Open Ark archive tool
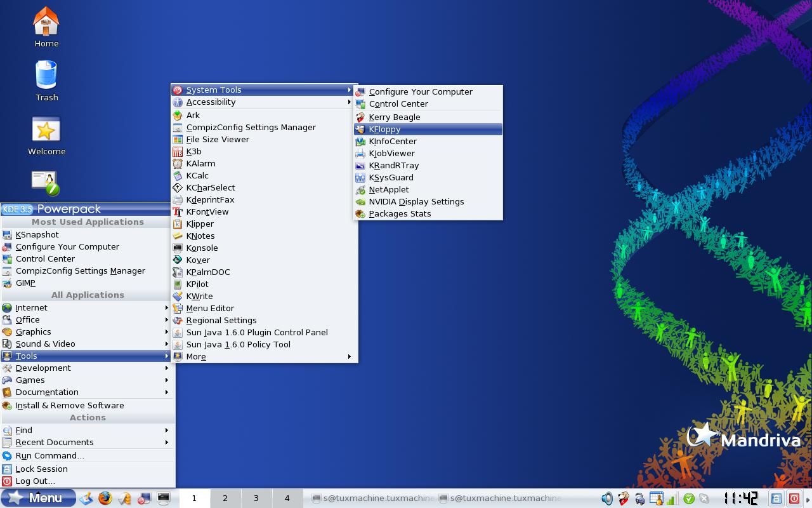 pyautogui.click(x=265, y=116)
